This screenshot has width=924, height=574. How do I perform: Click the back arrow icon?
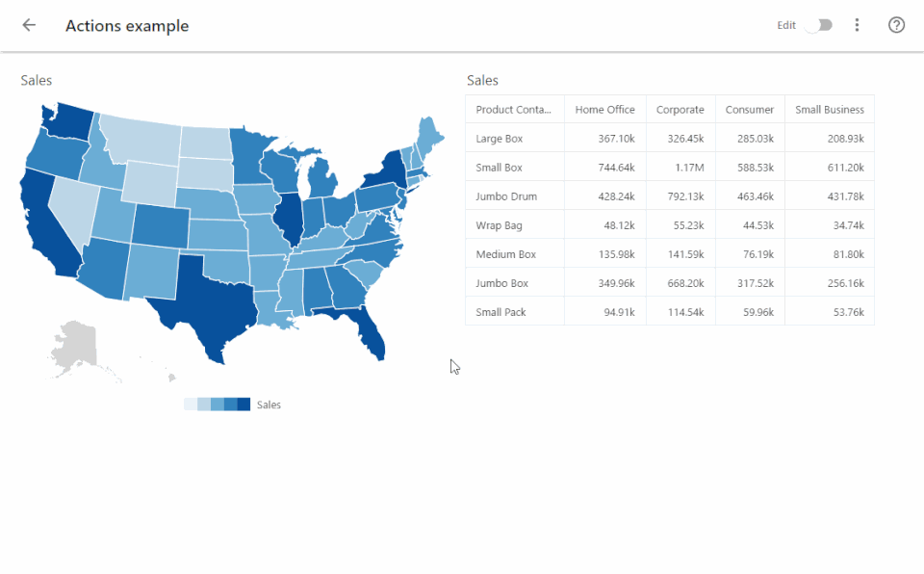click(29, 25)
